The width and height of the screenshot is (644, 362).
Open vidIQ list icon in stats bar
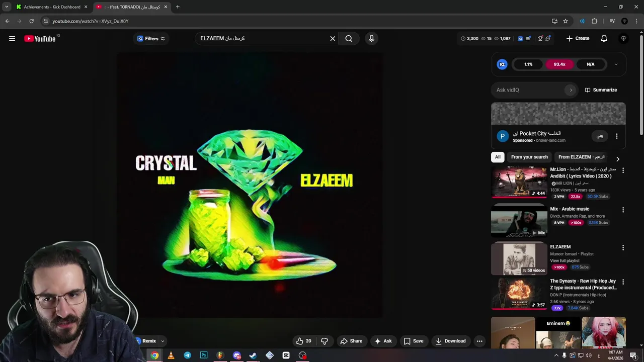click(528, 39)
